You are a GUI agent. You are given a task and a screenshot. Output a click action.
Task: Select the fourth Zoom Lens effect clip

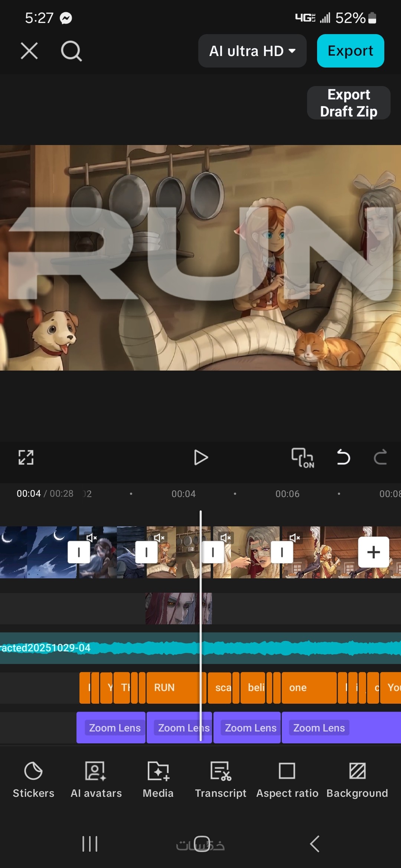click(341, 728)
